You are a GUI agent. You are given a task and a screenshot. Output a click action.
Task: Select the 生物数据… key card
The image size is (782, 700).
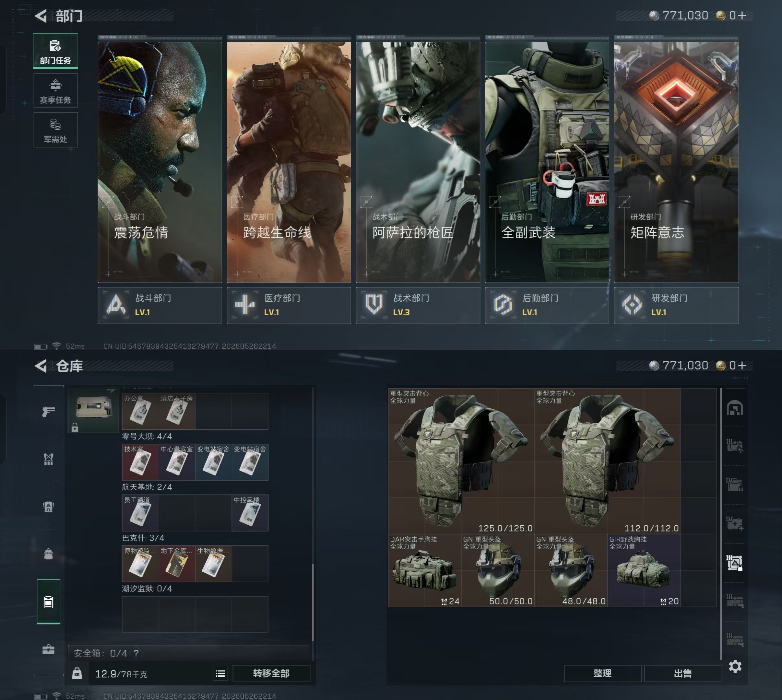(x=214, y=564)
